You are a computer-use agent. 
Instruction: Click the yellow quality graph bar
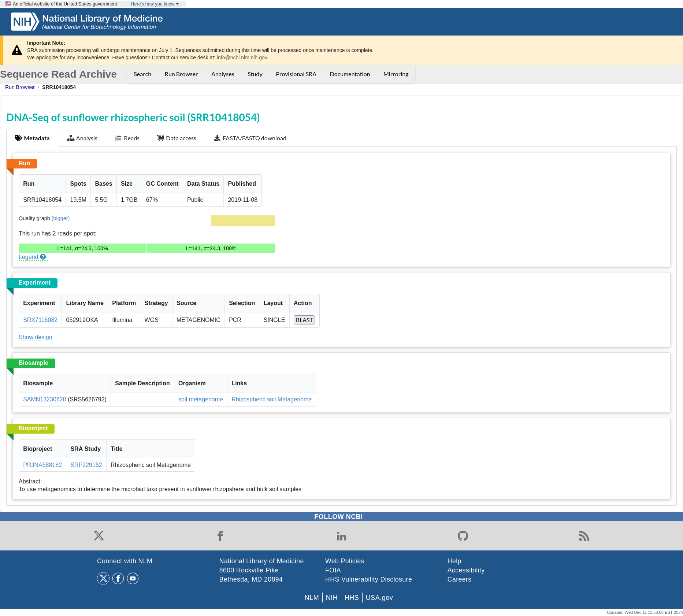click(x=243, y=220)
